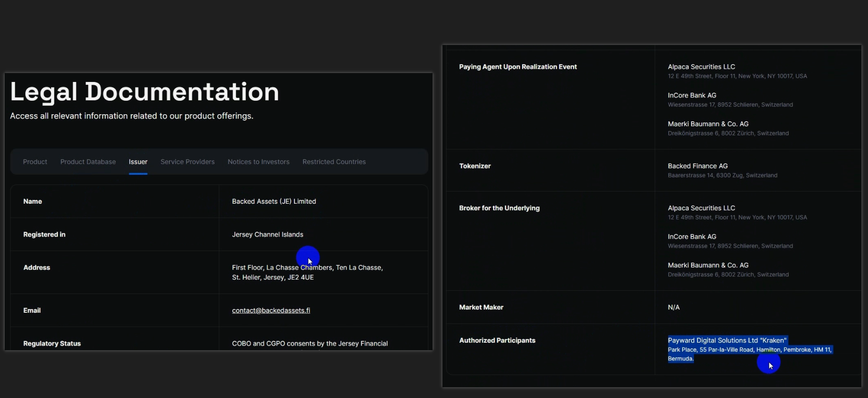Click the Jersey Channel Islands registration value
The image size is (868, 398).
point(267,235)
